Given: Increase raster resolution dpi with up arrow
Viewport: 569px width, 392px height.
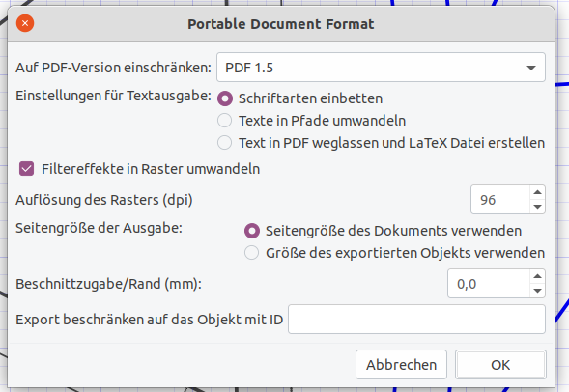Looking at the screenshot, I should pos(537,192).
